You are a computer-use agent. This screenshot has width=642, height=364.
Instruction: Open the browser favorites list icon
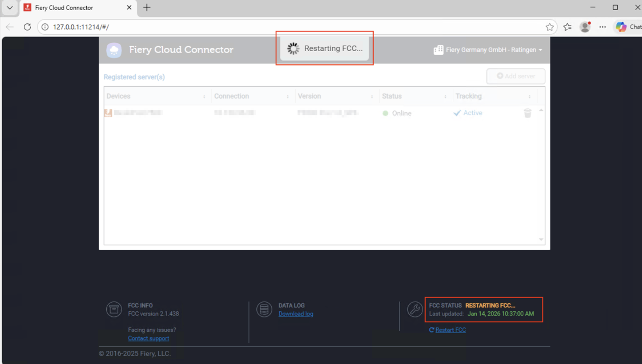click(x=568, y=27)
